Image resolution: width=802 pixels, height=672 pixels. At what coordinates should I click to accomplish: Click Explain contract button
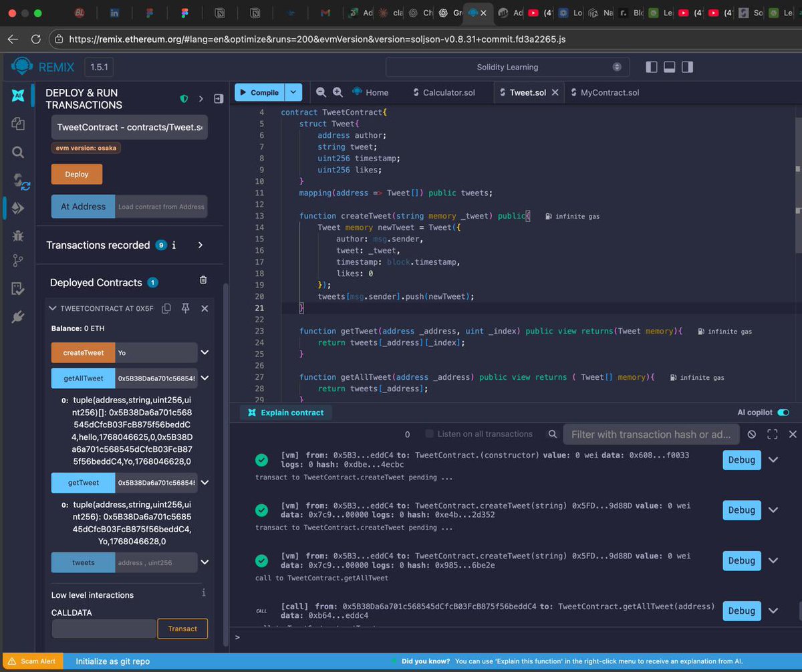click(285, 413)
